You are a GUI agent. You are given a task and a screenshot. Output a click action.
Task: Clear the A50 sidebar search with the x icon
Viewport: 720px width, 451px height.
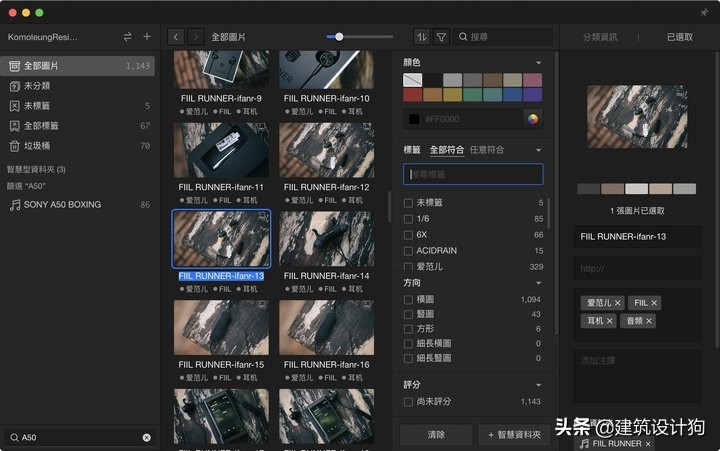pos(146,438)
